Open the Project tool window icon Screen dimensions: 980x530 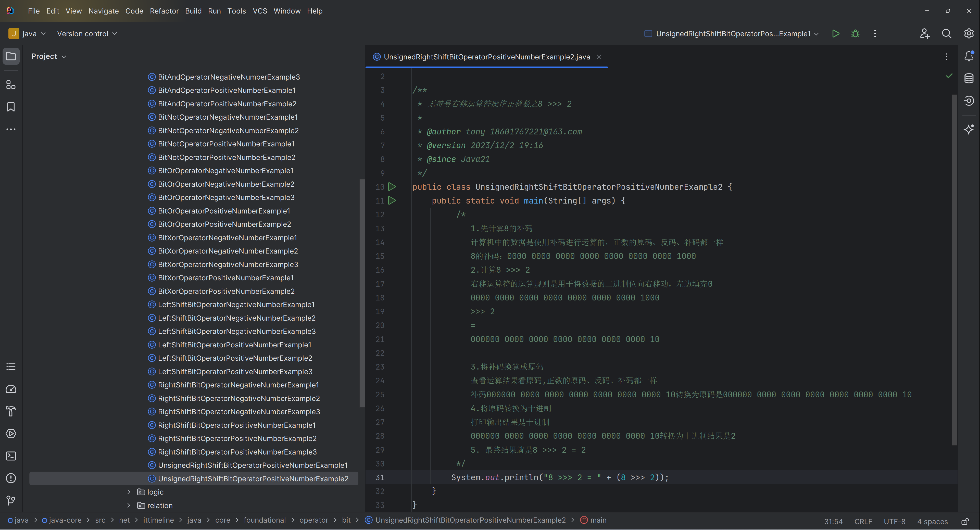tap(11, 56)
